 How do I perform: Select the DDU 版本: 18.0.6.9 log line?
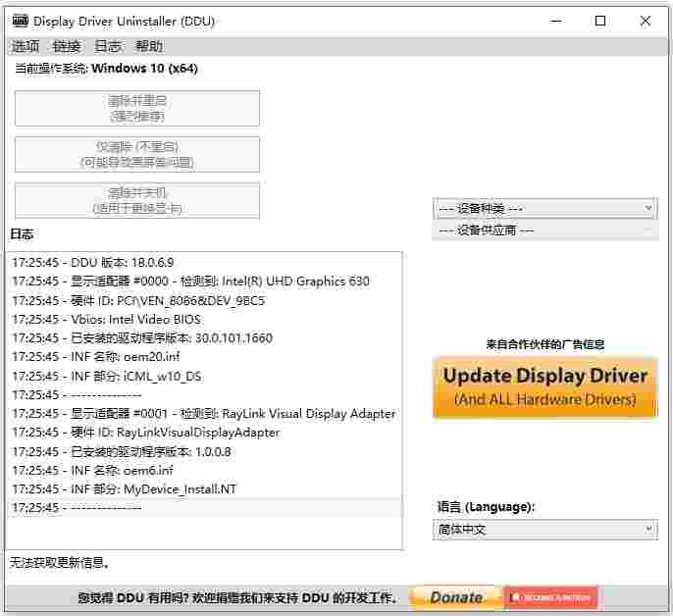(205, 262)
